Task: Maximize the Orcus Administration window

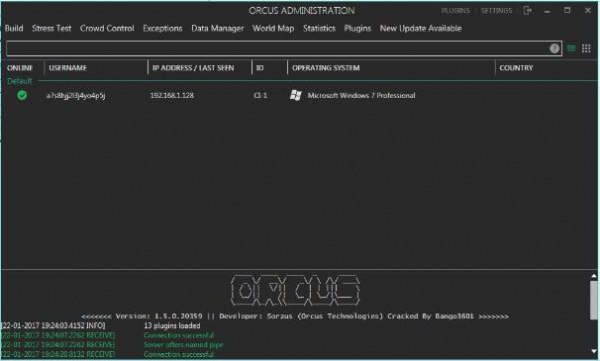Action: (567, 10)
